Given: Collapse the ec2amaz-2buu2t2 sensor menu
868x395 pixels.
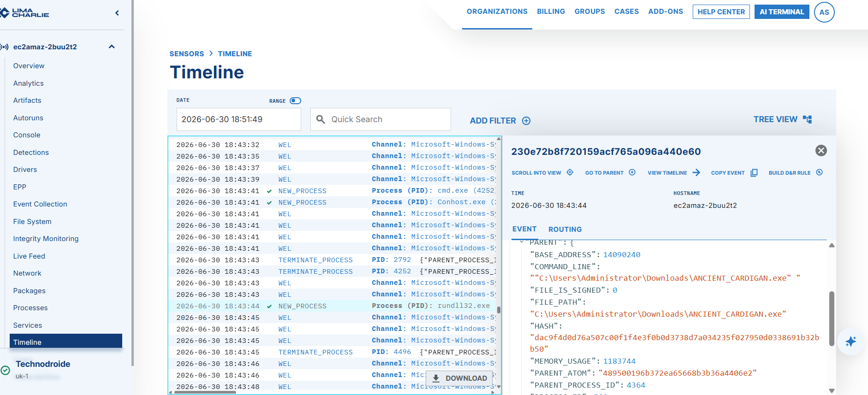Looking at the screenshot, I should 112,47.
